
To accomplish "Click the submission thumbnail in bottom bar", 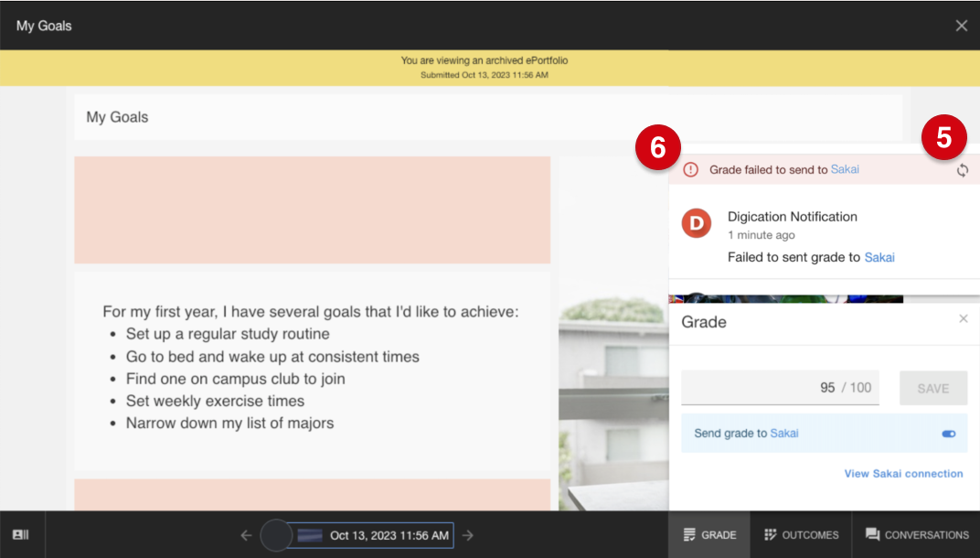I will point(309,535).
